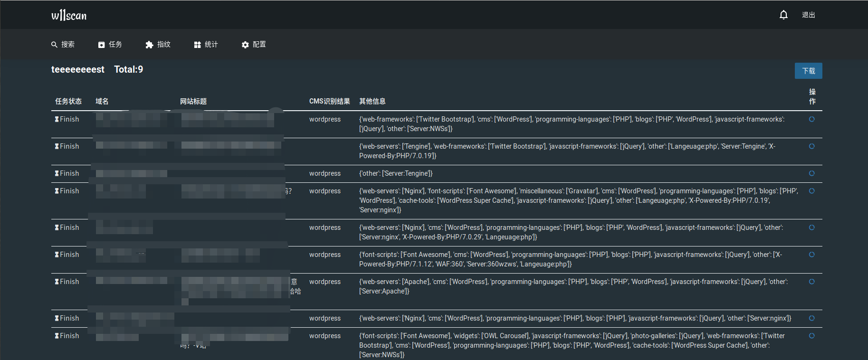Click action circle for OWL Carousel row
The height and width of the screenshot is (360, 868).
tap(812, 336)
